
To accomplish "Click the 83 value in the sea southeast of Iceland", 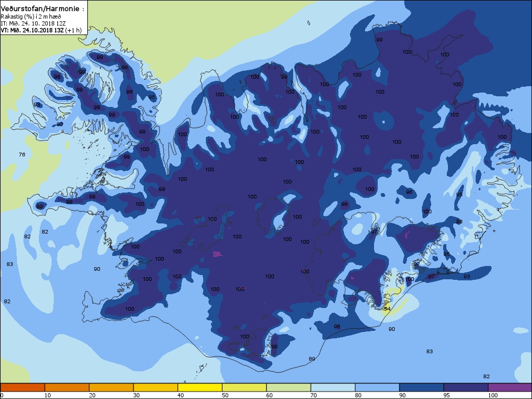I will [x=429, y=352].
